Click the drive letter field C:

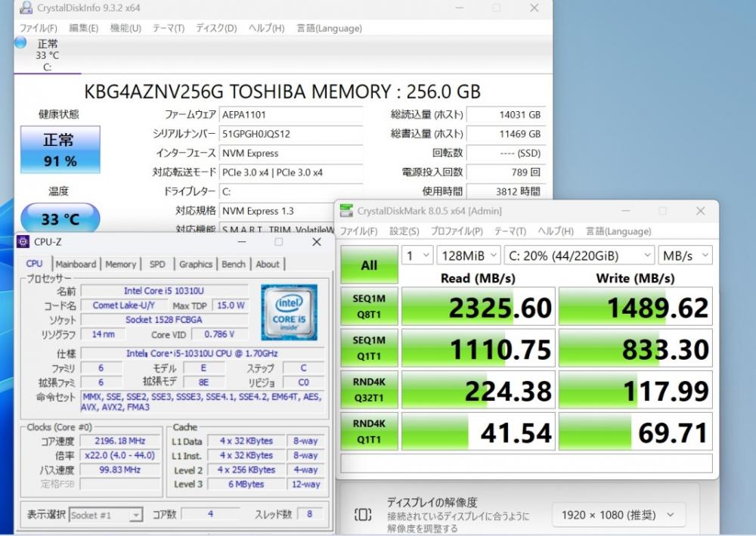pos(291,191)
